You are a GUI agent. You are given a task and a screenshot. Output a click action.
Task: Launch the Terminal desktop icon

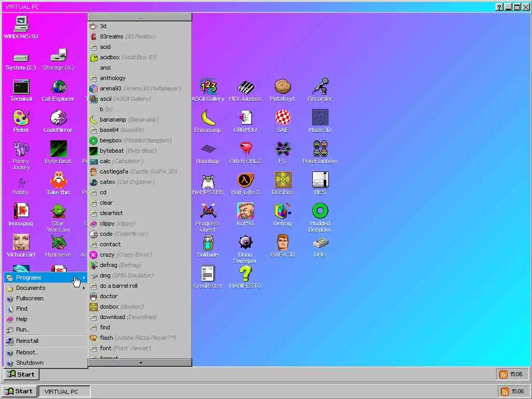point(21,90)
